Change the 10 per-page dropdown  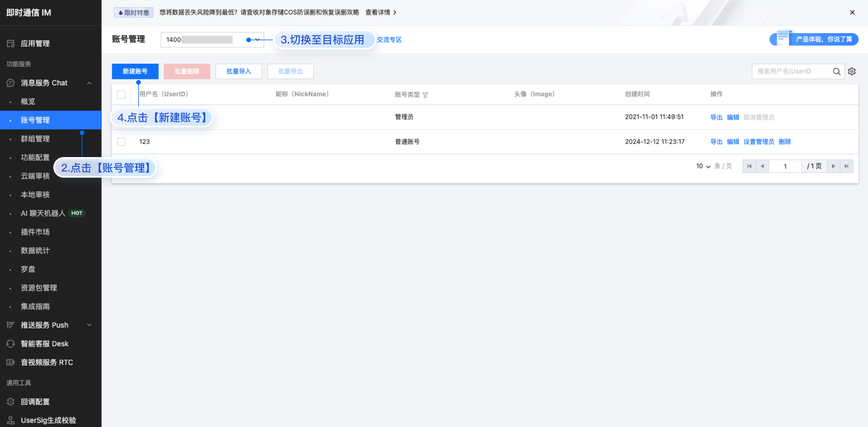(x=703, y=166)
